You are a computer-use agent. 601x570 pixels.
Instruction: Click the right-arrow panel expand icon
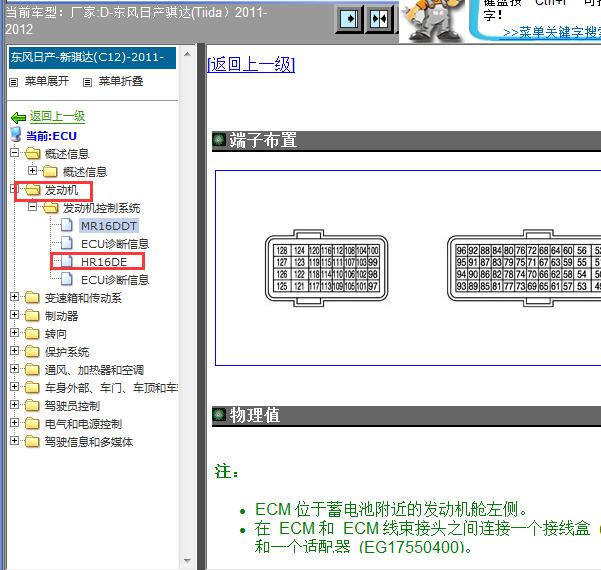click(x=348, y=19)
